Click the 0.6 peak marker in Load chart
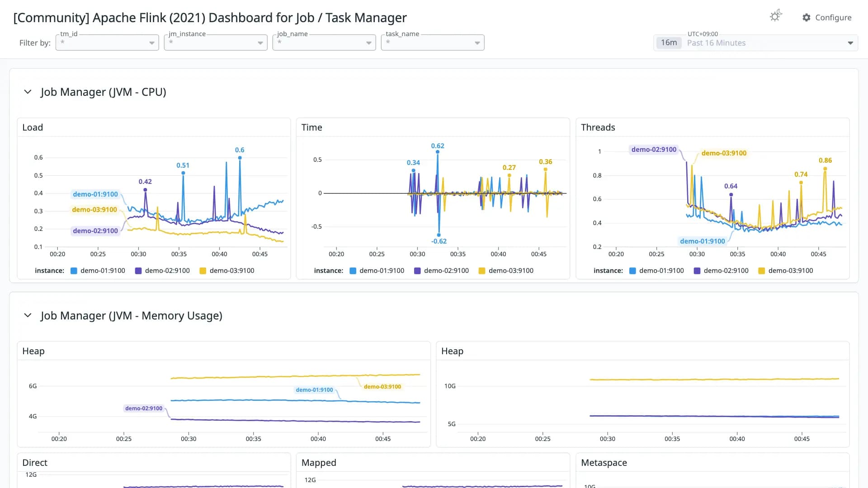This screenshot has width=868, height=488. pos(240,158)
